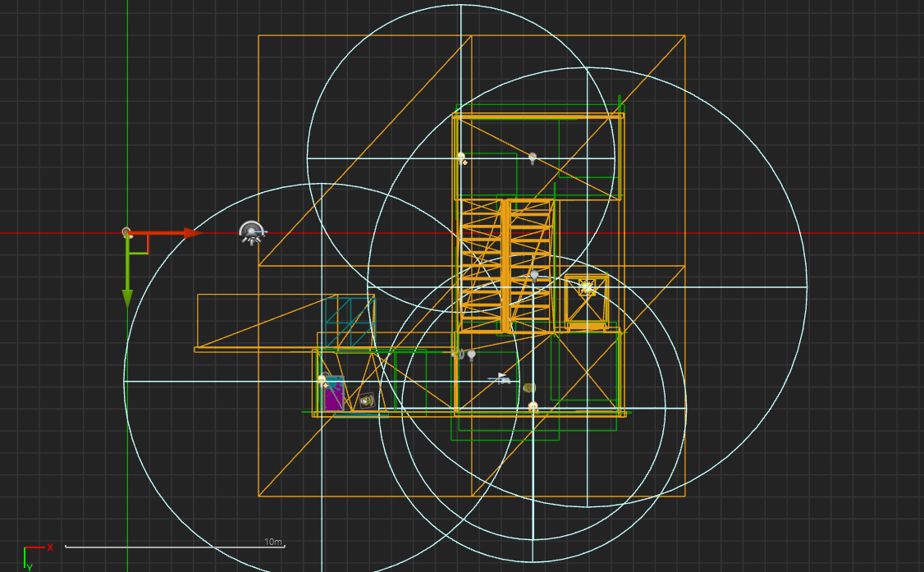The height and width of the screenshot is (572, 924).
Task: Select the purple box object
Action: click(333, 399)
